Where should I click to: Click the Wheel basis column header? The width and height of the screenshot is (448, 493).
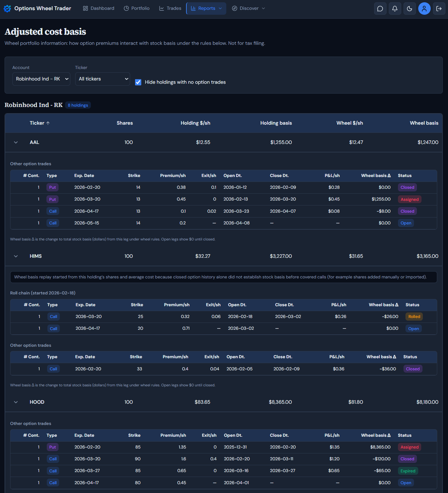point(424,123)
